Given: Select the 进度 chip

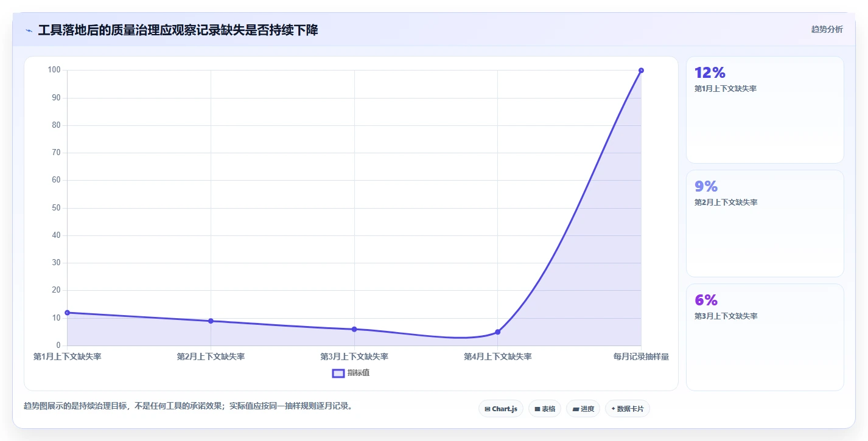Looking at the screenshot, I should click(x=583, y=409).
